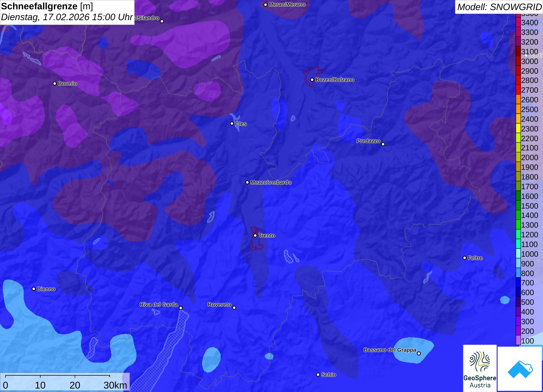Click the Modell: SNOWGRID label
543x392 pixels.
499,7
